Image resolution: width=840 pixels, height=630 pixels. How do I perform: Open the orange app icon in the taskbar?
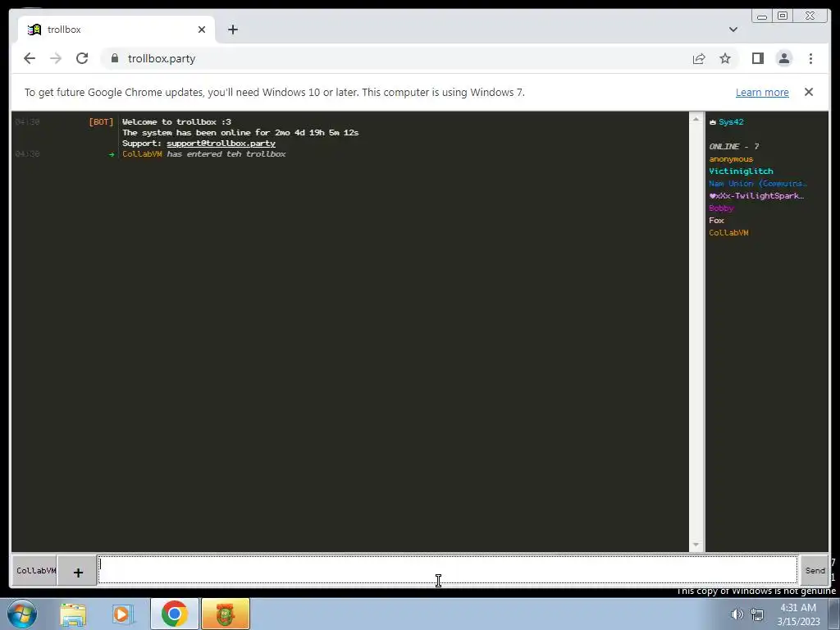coord(226,614)
